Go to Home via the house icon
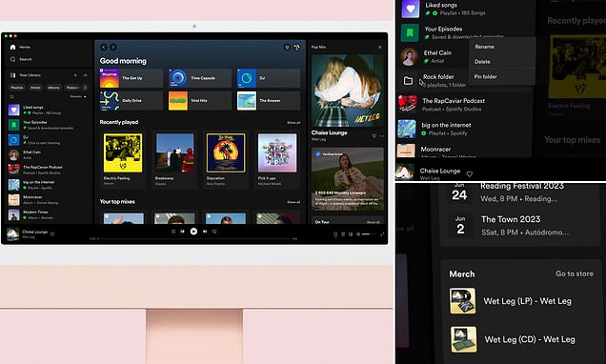Screen dimensions: 606x364 click(12, 47)
